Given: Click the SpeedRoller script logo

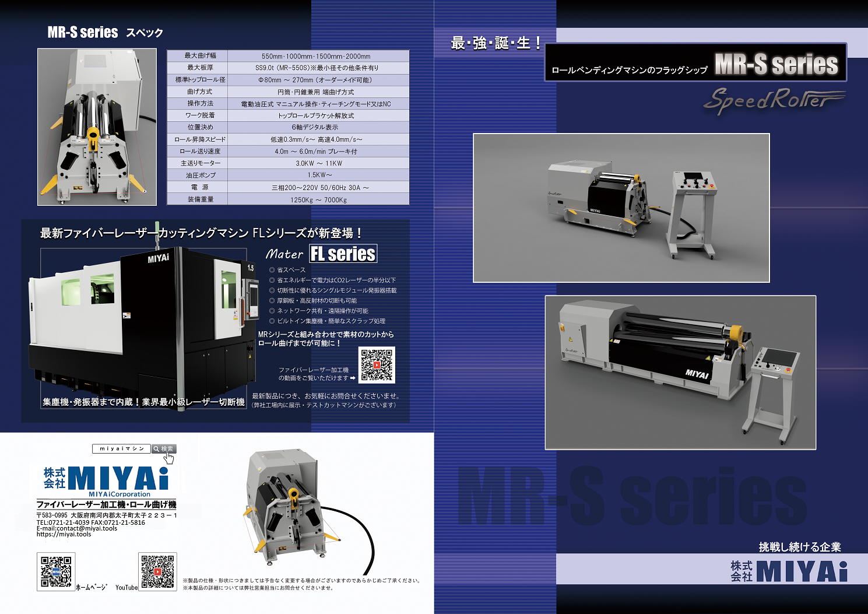Looking at the screenshot, I should coord(774,100).
